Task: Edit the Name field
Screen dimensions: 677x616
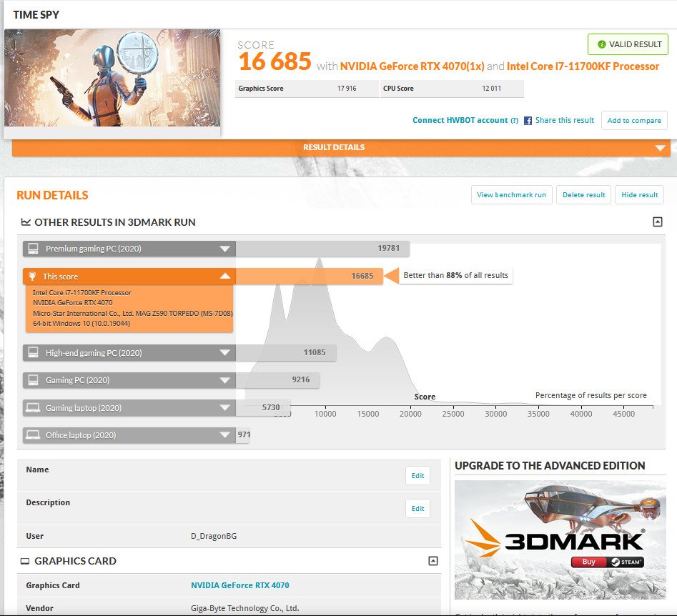Action: click(x=417, y=475)
